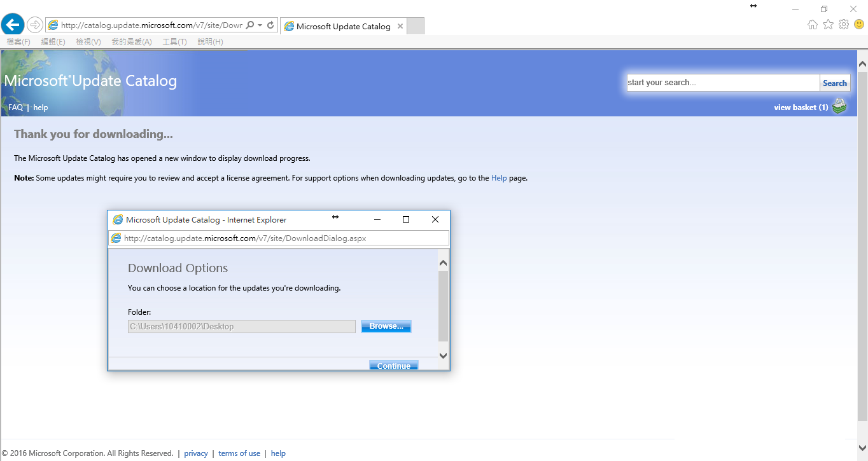Image resolution: width=868 pixels, height=461 pixels.
Task: Maximize the download dialog window
Action: tap(406, 219)
